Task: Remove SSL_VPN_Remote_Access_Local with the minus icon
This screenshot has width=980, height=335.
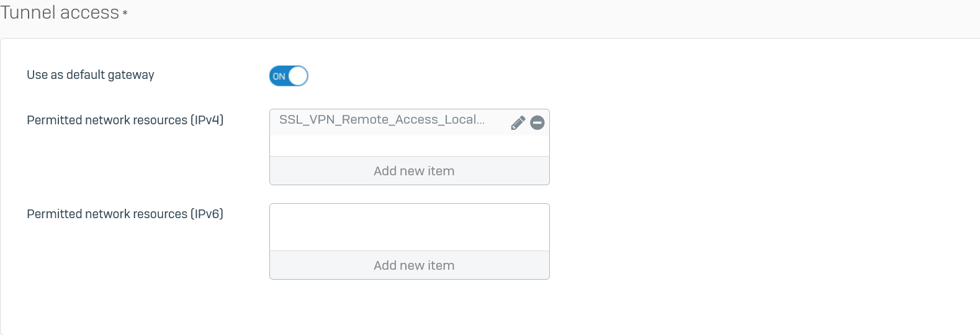Action: tap(537, 123)
